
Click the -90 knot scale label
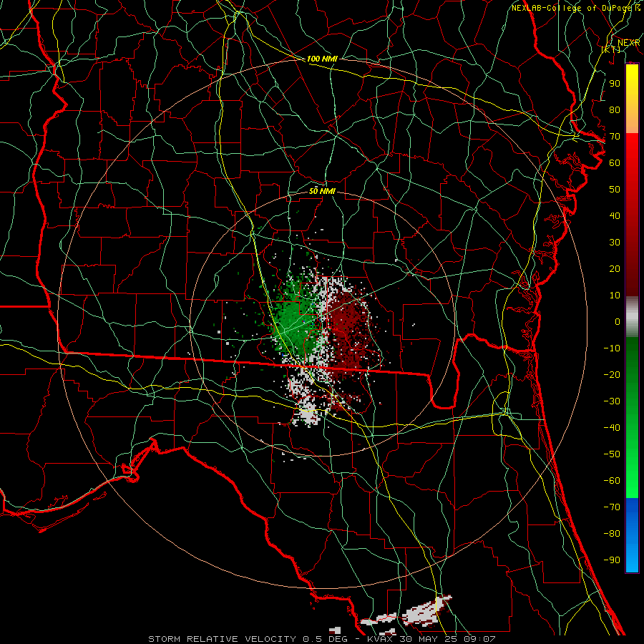612,560
